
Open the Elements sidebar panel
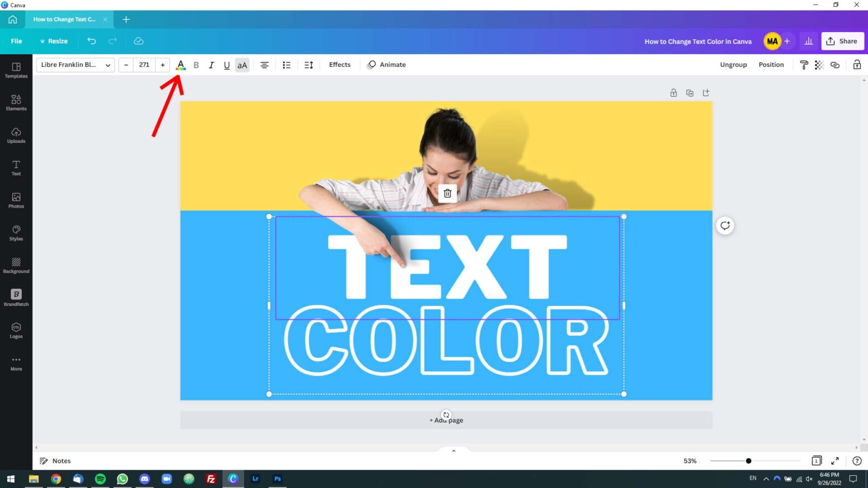[x=16, y=102]
